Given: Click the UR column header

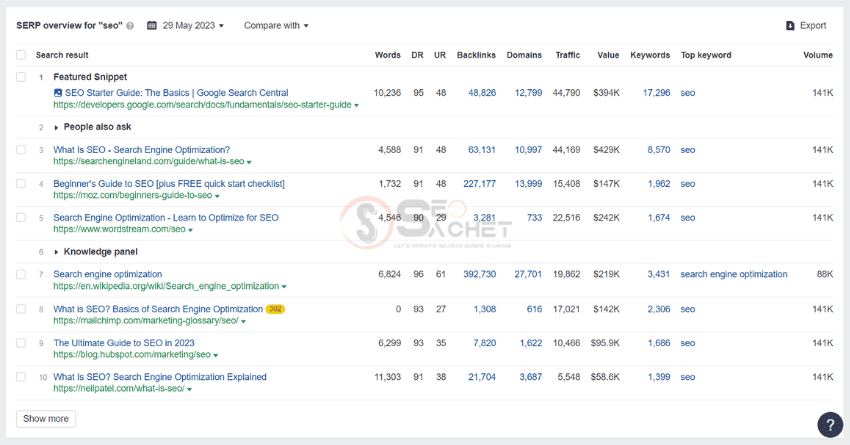Looking at the screenshot, I should click(440, 55).
